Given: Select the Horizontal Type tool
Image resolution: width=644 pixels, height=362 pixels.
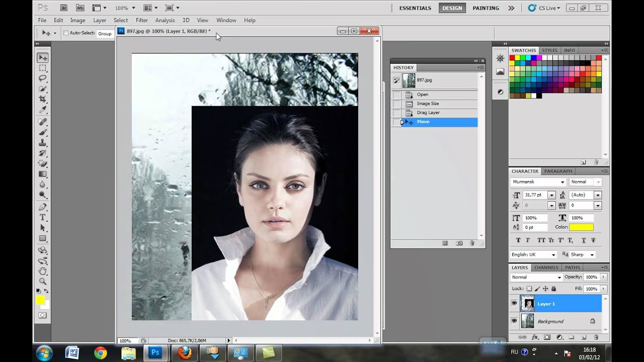Looking at the screenshot, I should tap(43, 218).
